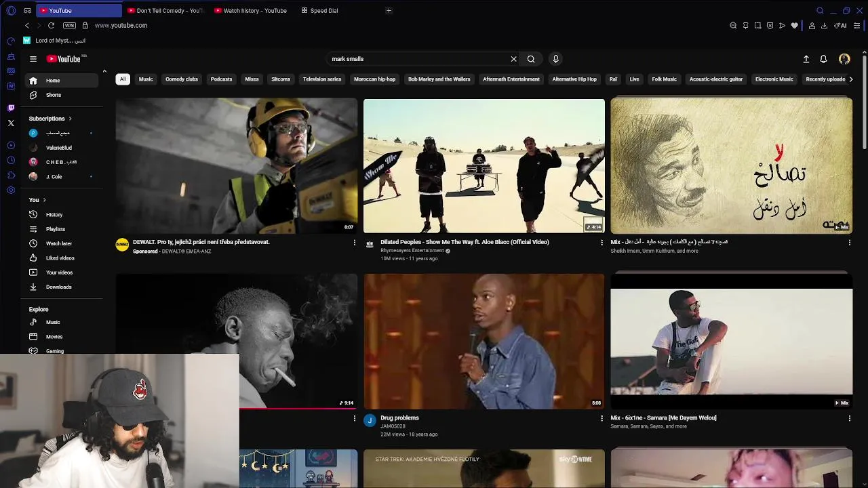Start voice search with the microphone icon
Image resolution: width=868 pixels, height=488 pixels.
pyautogui.click(x=555, y=59)
